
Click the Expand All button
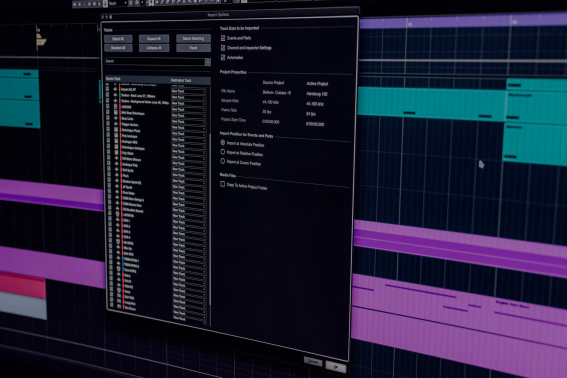tap(154, 39)
